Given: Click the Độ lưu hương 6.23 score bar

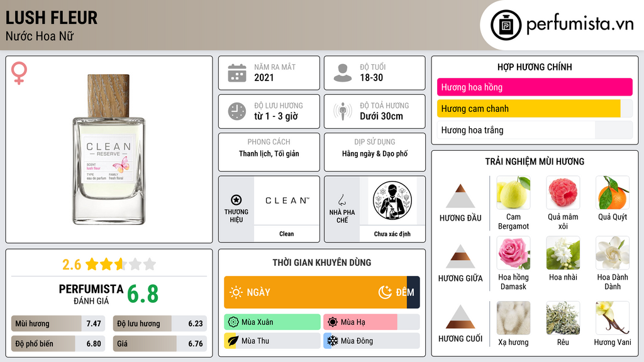Looking at the screenshot, I should 160,324.
